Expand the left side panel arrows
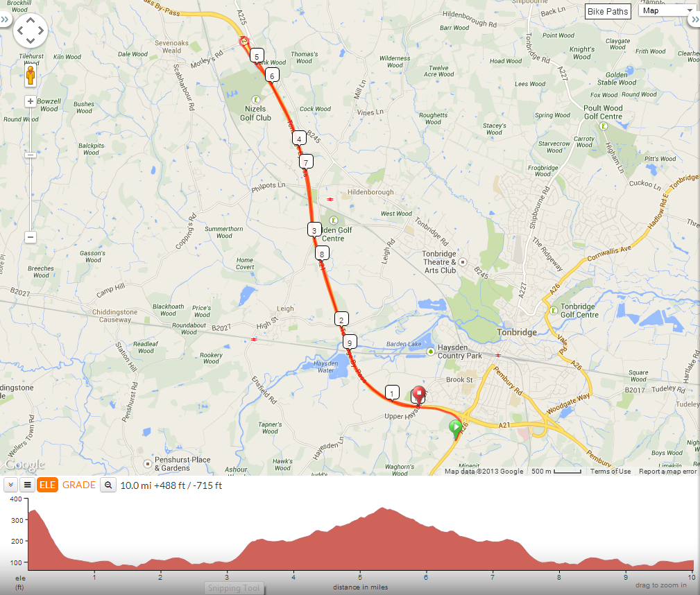Image resolution: width=700 pixels, height=595 pixels. coord(4,19)
